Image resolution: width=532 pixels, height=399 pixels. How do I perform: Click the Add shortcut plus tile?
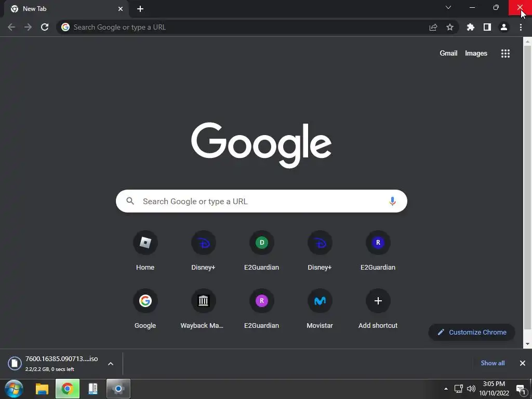tap(378, 309)
